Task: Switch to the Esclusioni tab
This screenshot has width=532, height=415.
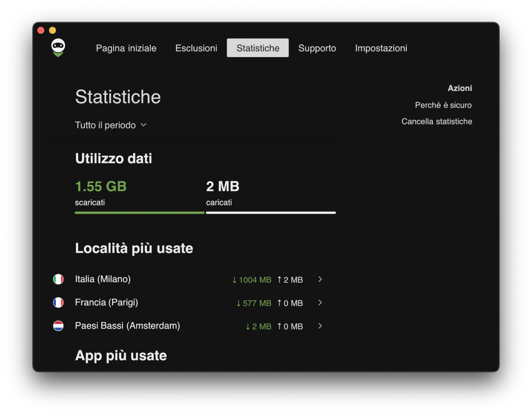Action: (196, 48)
